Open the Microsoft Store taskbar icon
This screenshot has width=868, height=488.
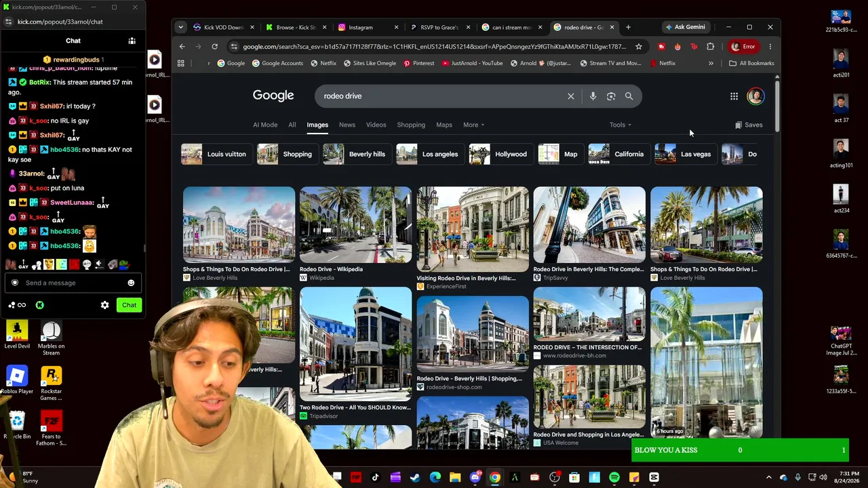(574, 477)
